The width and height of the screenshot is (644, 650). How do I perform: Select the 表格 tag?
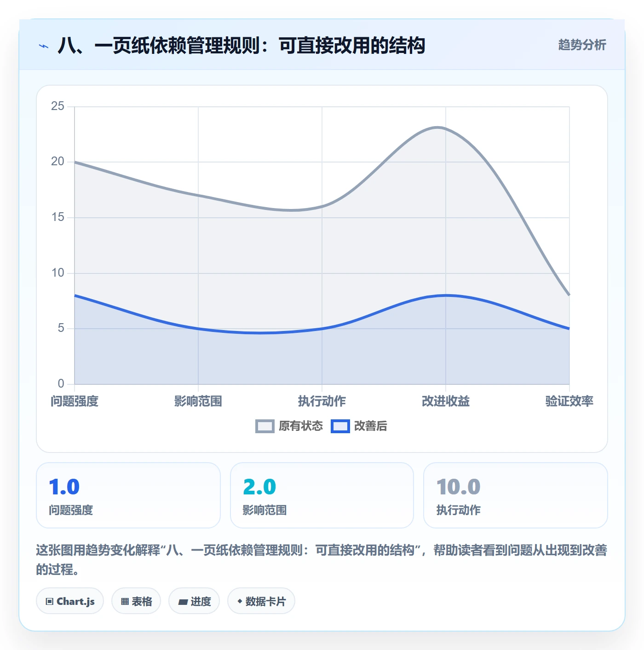(x=136, y=601)
